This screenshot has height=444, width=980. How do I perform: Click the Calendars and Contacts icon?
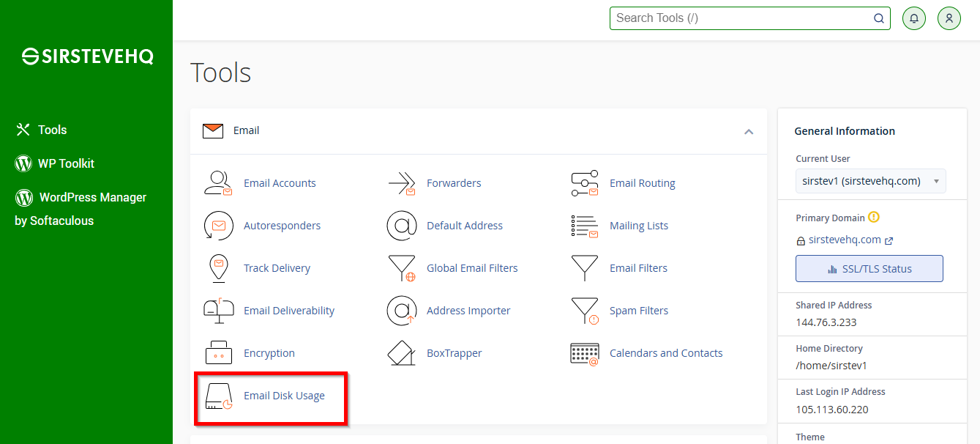pyautogui.click(x=585, y=353)
